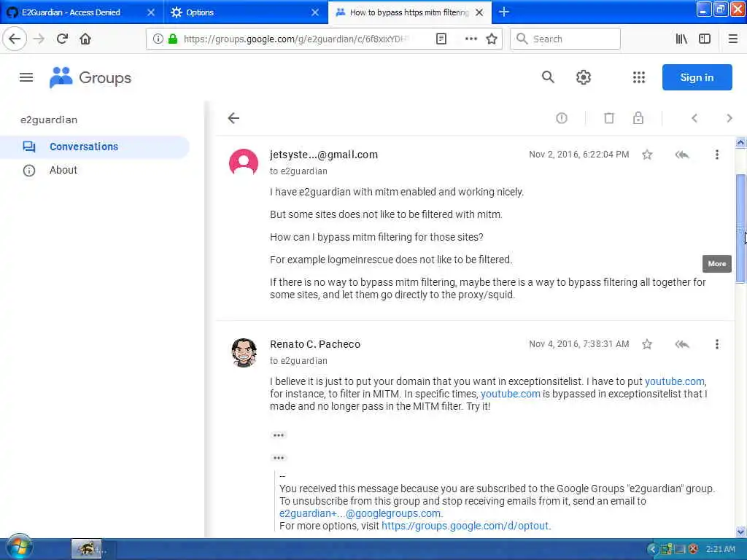
Task: Star Renato C. Pacheco's message
Action: pyautogui.click(x=647, y=344)
